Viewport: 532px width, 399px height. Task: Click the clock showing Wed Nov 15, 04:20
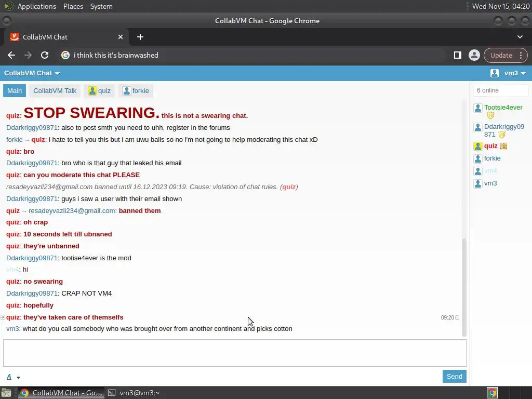(501, 6)
